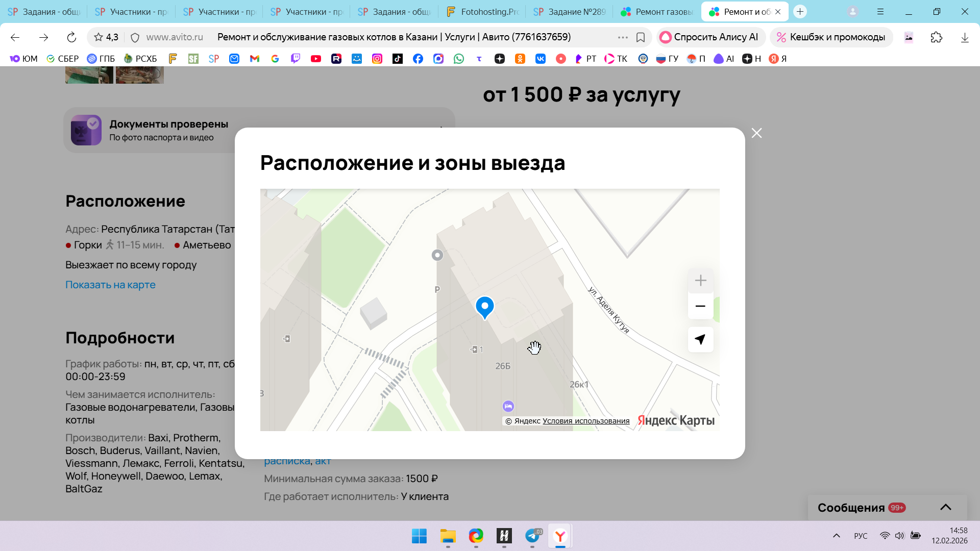Screen dimensions: 980x551
Task: Click the blue location pin on map
Action: pos(484,306)
